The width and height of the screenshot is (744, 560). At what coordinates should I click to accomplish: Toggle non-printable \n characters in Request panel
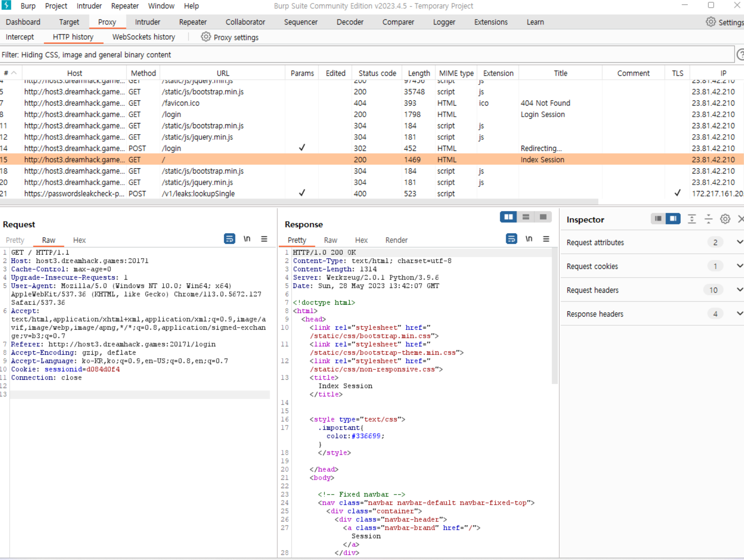247,239
